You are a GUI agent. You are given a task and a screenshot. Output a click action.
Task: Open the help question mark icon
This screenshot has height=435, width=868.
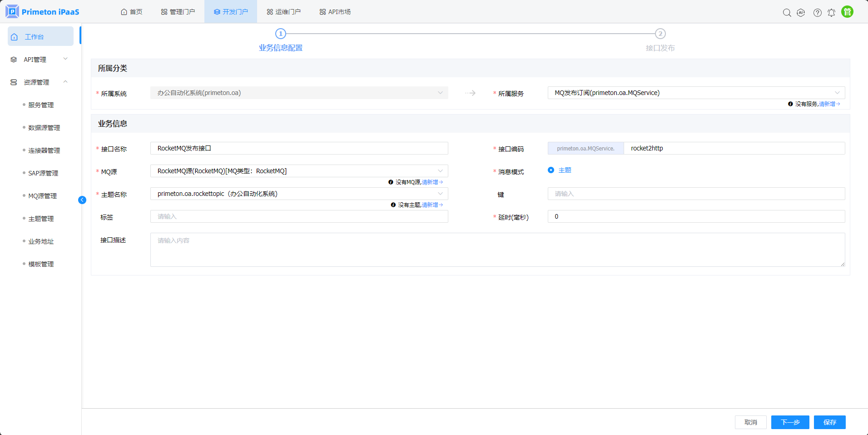(x=817, y=13)
